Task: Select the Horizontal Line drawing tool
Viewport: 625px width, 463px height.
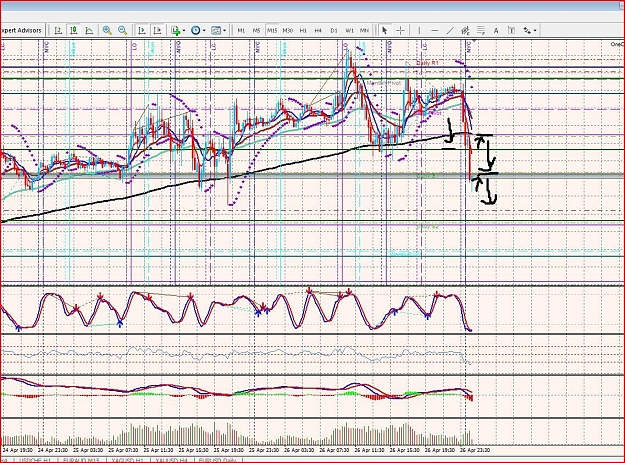Action: coord(434,30)
